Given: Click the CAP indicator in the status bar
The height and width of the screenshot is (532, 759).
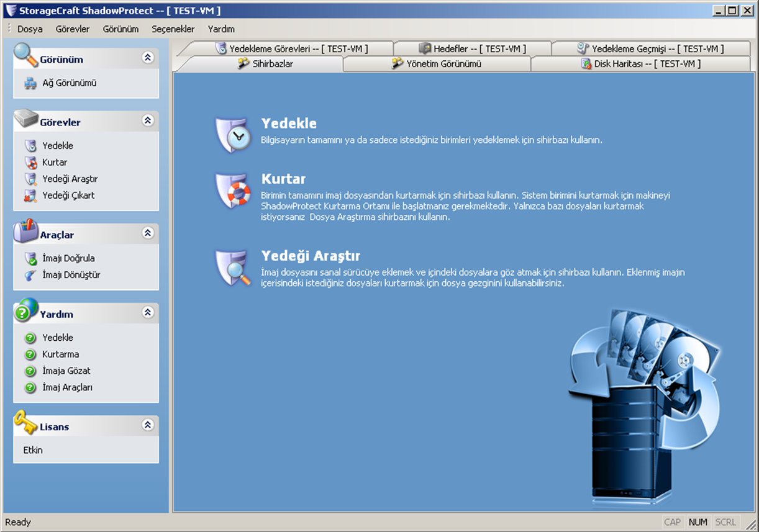Looking at the screenshot, I should 673,522.
